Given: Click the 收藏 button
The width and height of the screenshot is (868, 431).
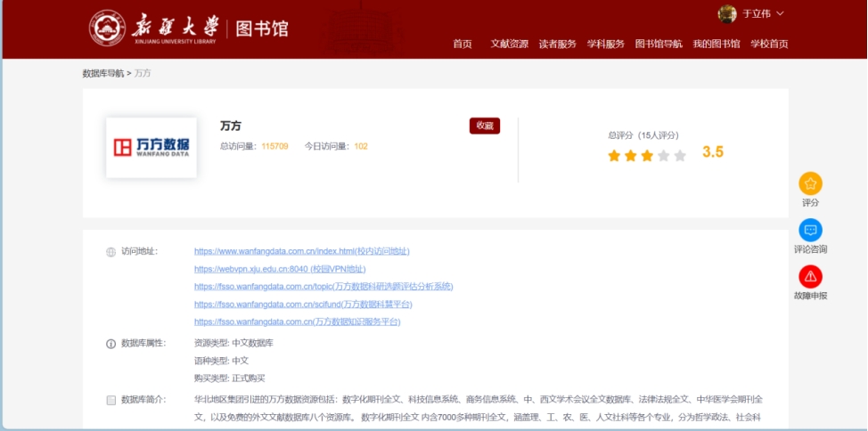Looking at the screenshot, I should (x=485, y=126).
